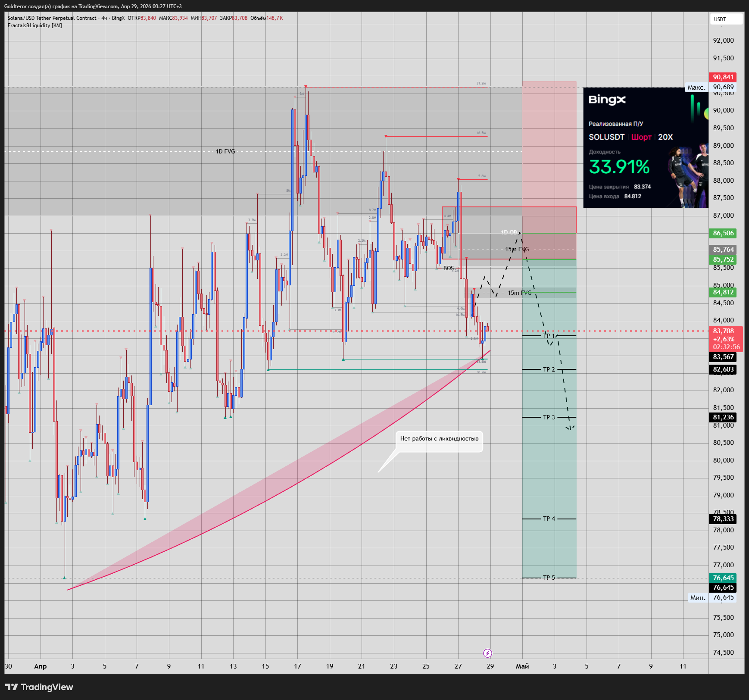
Task: Click the purple lightning event icon on time axis
Action: pyautogui.click(x=487, y=653)
